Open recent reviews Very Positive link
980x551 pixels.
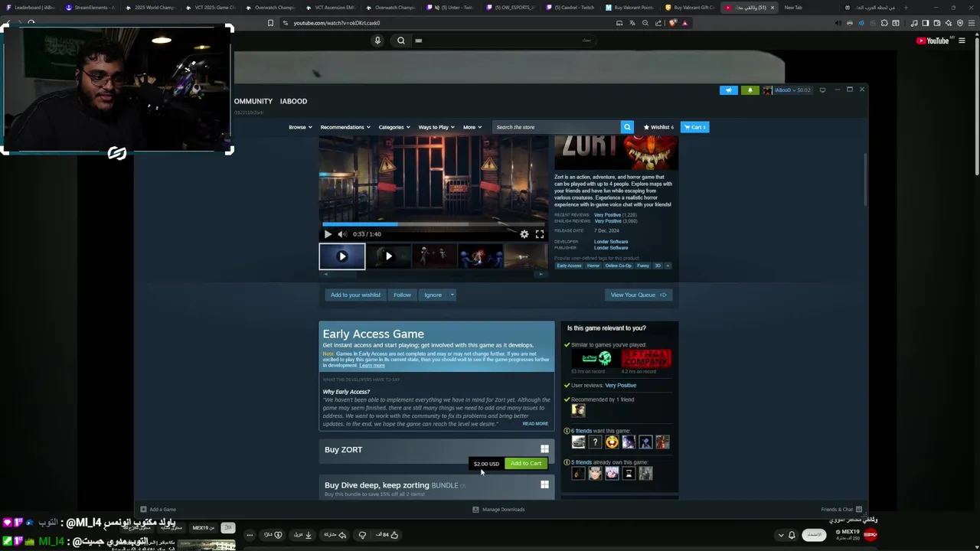(x=608, y=215)
